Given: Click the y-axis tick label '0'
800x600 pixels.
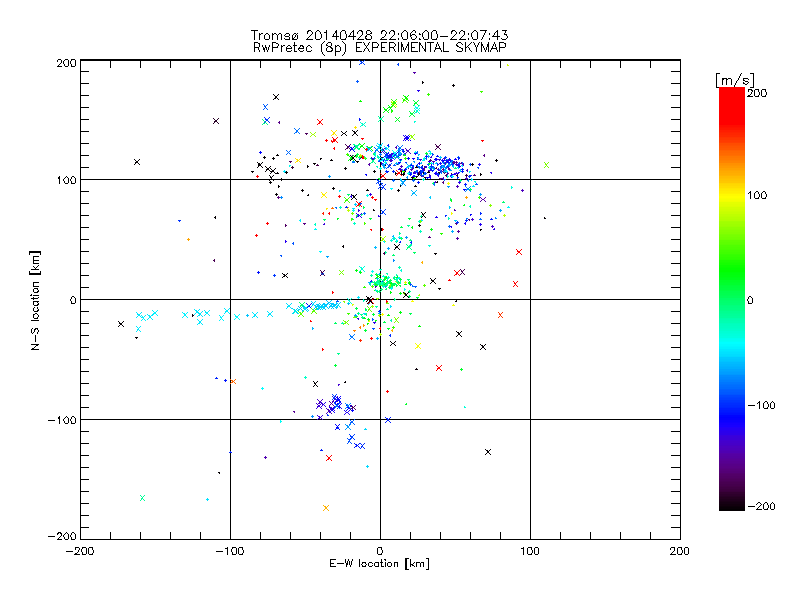Looking at the screenshot, I should coord(73,300).
